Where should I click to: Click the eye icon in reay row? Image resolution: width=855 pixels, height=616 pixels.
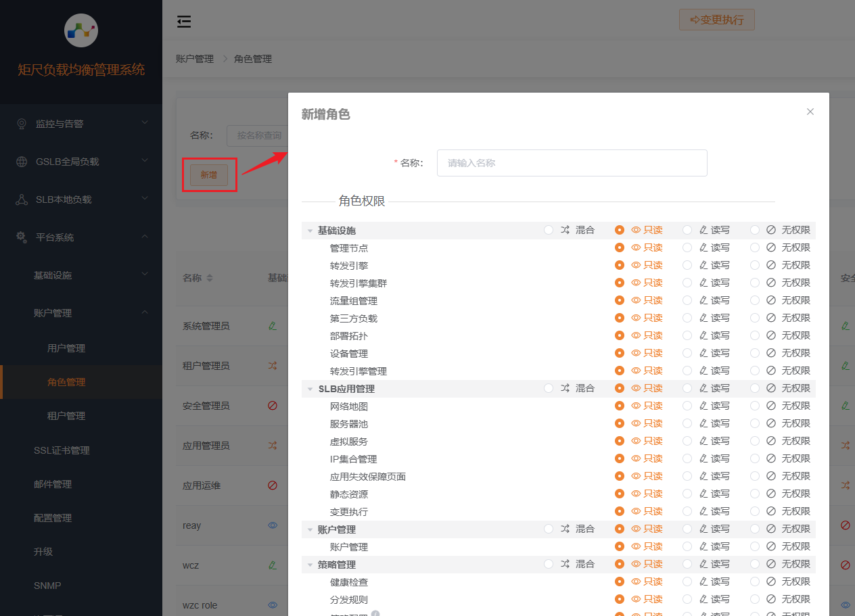273,525
